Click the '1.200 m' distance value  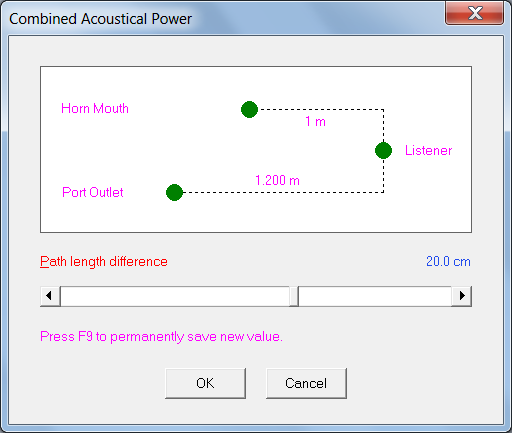click(x=277, y=180)
